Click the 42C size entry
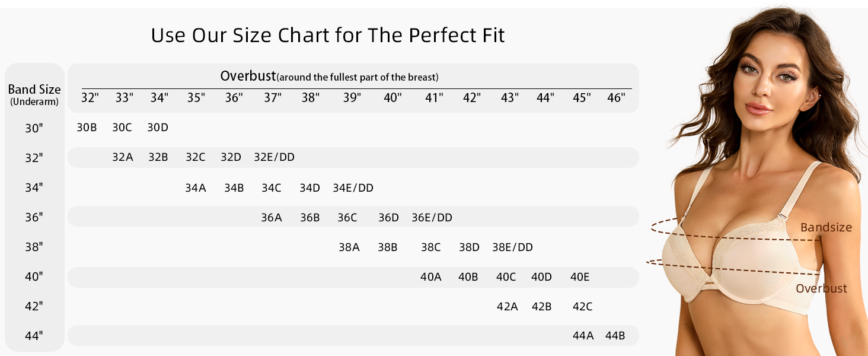This screenshot has width=868, height=356. (x=582, y=307)
